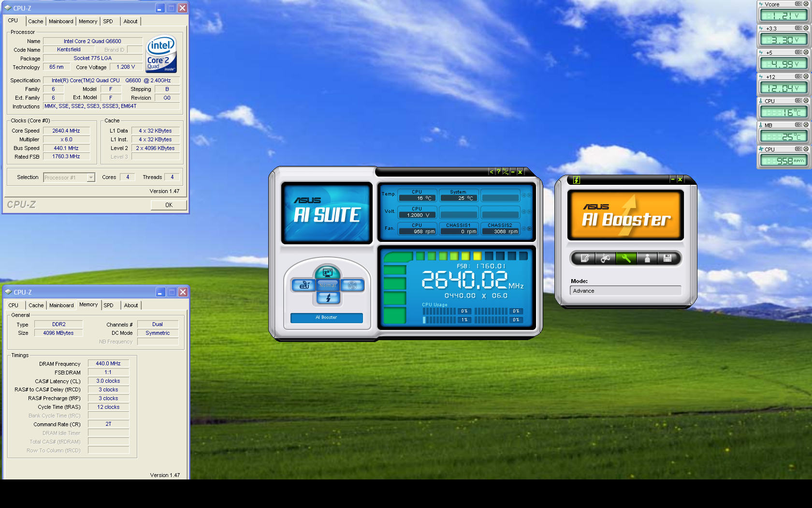Click the lightning icon in AI Booster title bar
Image resolution: width=812 pixels, height=508 pixels.
coord(576,180)
